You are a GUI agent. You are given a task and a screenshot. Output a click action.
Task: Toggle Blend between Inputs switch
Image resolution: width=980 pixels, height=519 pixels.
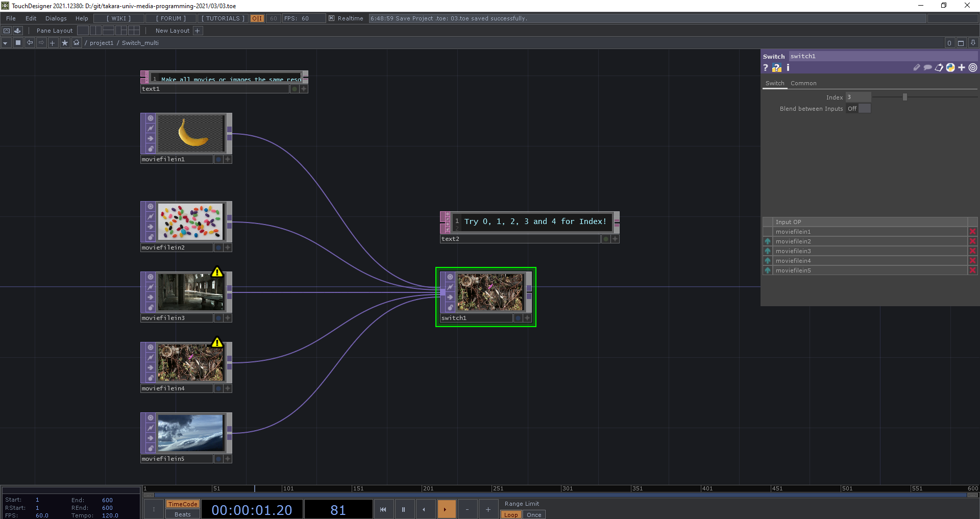(864, 109)
